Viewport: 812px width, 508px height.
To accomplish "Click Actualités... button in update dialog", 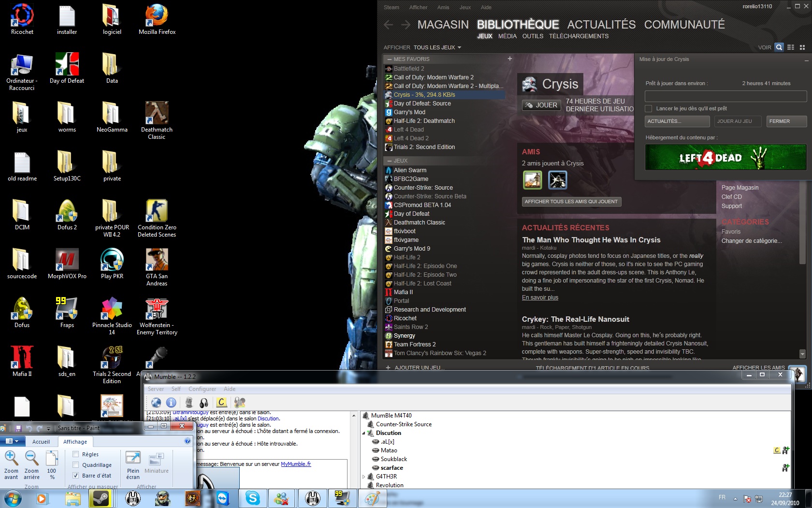I will pos(677,121).
